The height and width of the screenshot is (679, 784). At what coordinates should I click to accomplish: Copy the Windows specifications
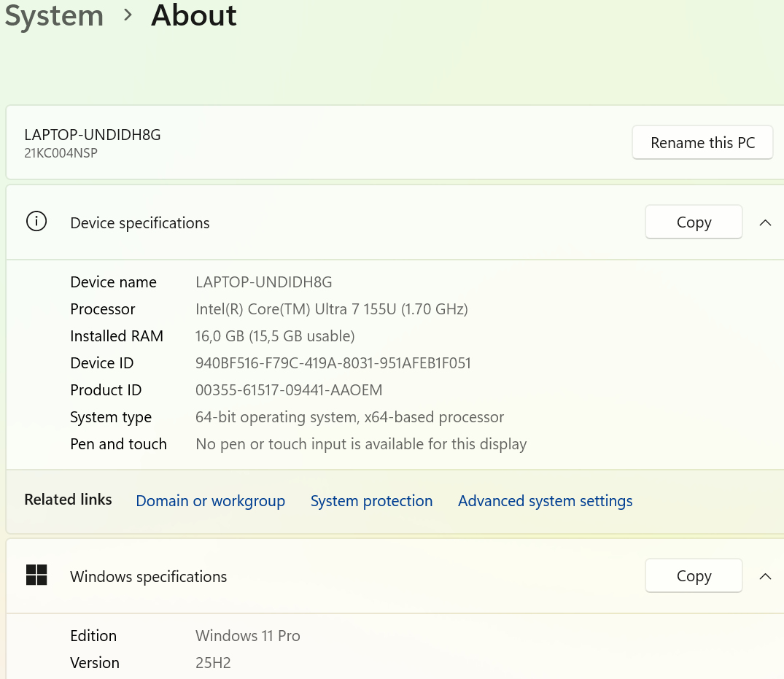(694, 575)
